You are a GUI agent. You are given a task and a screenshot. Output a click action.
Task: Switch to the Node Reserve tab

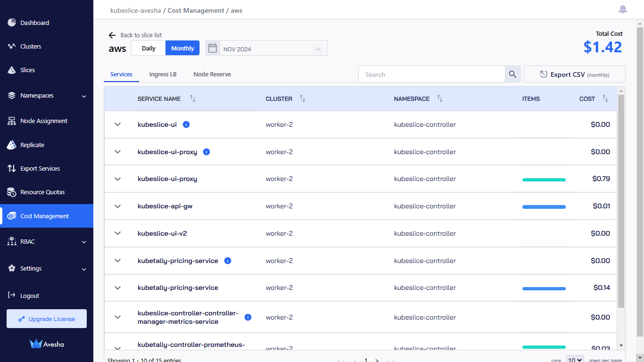[212, 74]
